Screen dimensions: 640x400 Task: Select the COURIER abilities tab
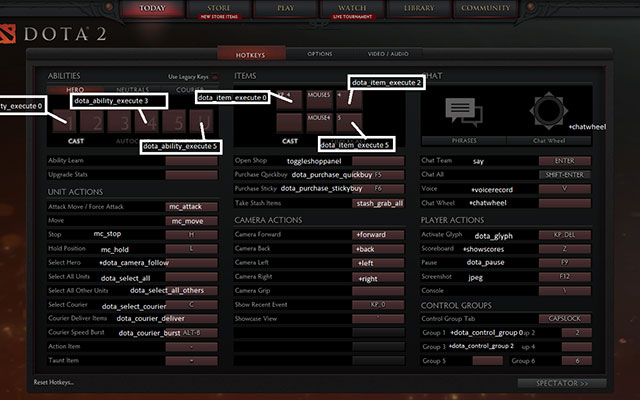tap(190, 89)
